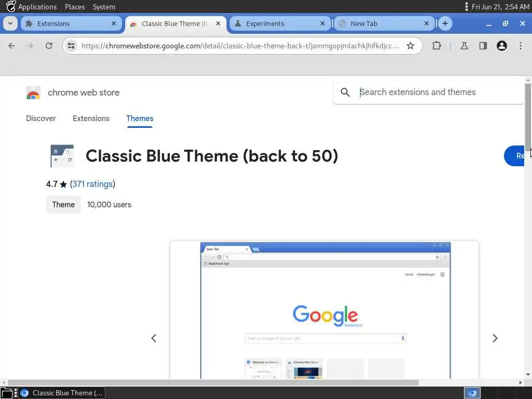Screen dimensions: 532x399
Task: Open the Chrome three-dot menu
Action: 521,46
